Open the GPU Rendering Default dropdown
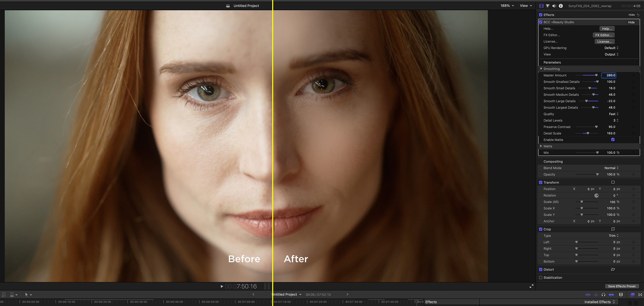 click(x=611, y=48)
